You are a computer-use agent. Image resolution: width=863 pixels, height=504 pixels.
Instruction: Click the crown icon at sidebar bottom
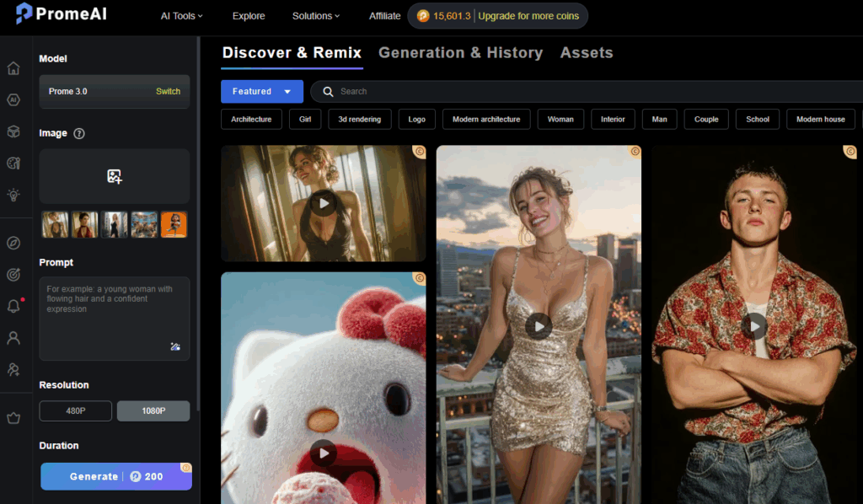click(x=13, y=418)
